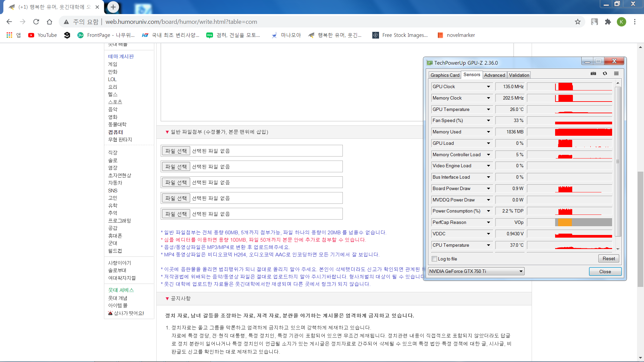This screenshot has height=362, width=644.
Task: Click the browser address bar URL
Action: 181,22
